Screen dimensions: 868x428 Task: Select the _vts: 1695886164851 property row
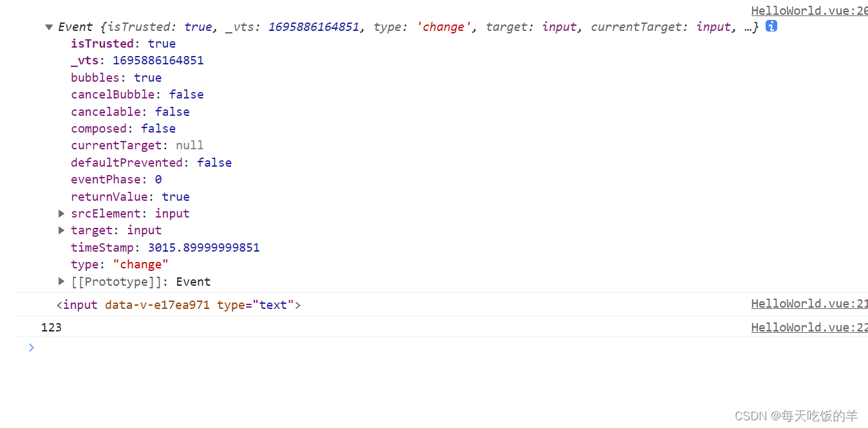[x=137, y=60]
